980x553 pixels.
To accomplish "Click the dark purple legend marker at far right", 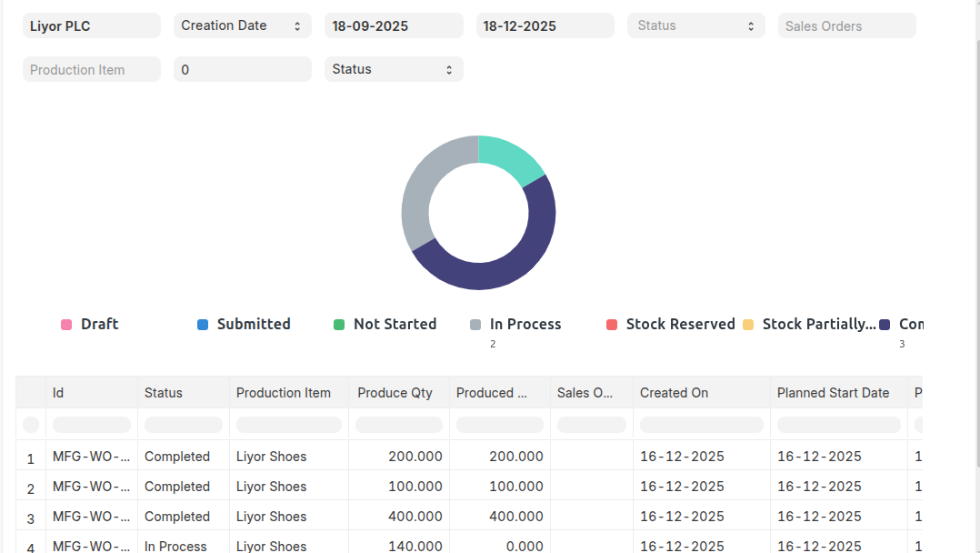I will click(x=885, y=325).
